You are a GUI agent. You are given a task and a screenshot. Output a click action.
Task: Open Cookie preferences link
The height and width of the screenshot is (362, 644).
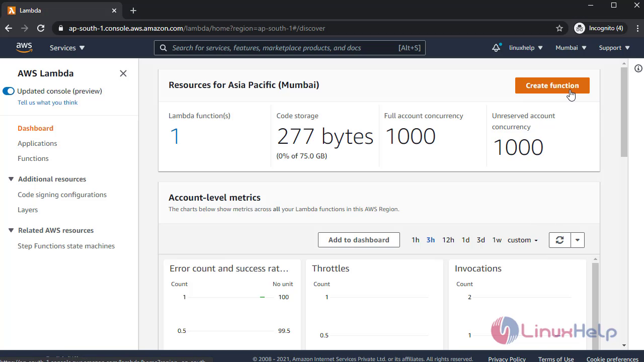click(x=612, y=359)
